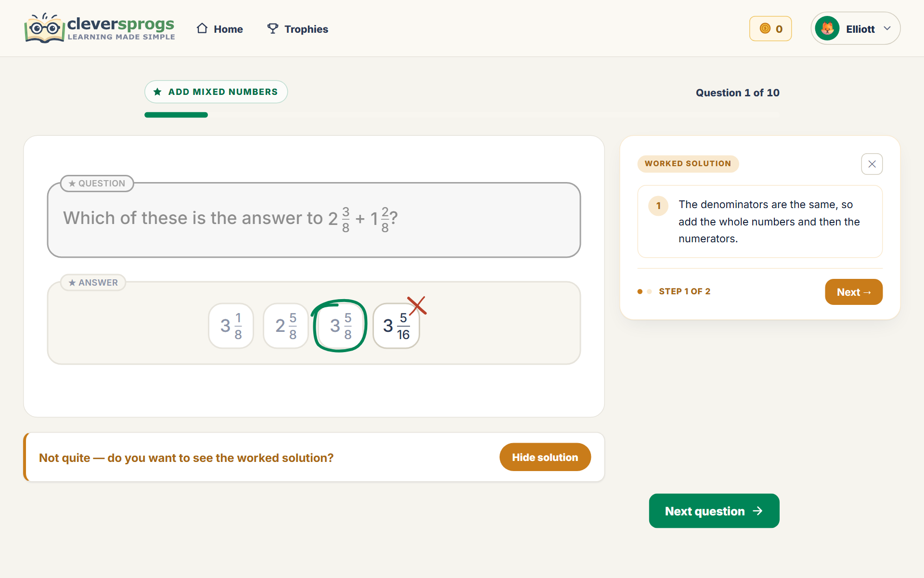The width and height of the screenshot is (924, 578).
Task: Click the question text with the fractions
Action: click(231, 219)
